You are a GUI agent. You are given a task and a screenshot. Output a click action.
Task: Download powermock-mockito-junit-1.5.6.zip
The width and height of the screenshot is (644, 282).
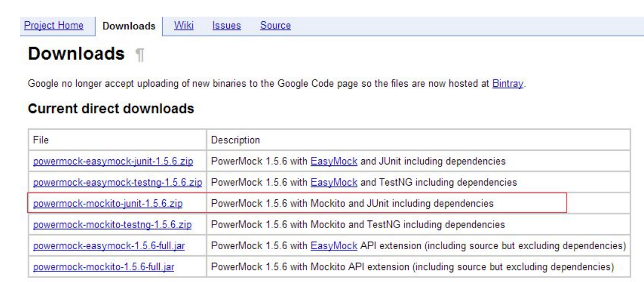(x=108, y=204)
